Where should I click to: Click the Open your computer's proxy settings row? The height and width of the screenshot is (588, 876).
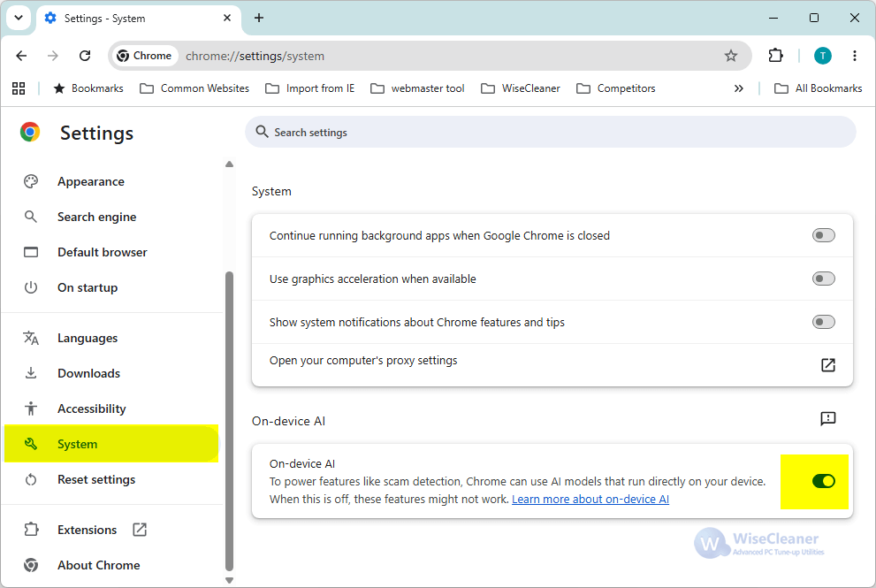(x=552, y=365)
